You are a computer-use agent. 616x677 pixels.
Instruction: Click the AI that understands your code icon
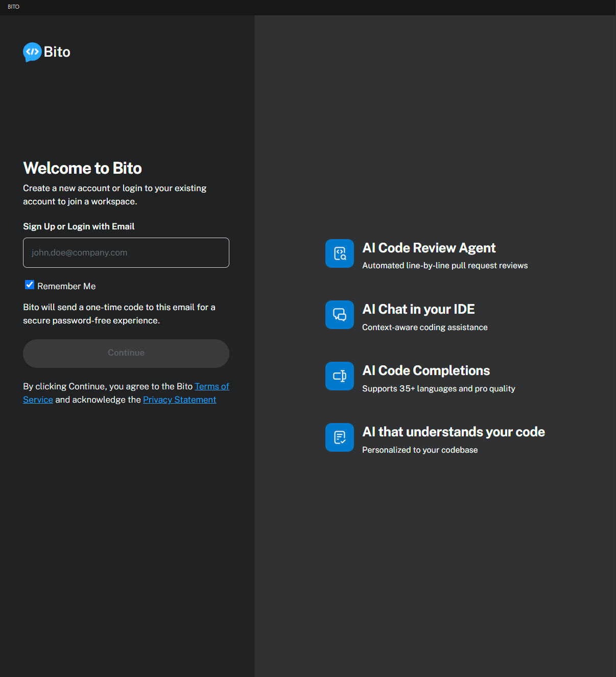tap(340, 437)
